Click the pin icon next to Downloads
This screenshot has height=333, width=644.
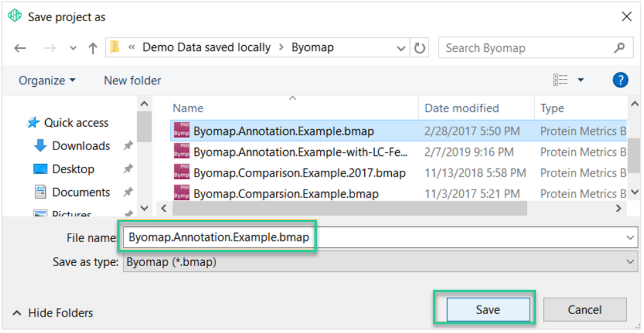[x=128, y=146]
